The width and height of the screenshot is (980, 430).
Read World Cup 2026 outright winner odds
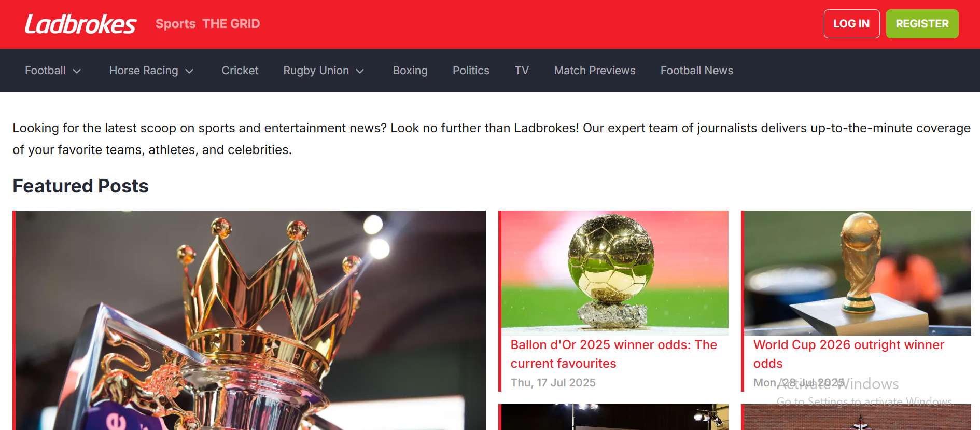(849, 354)
